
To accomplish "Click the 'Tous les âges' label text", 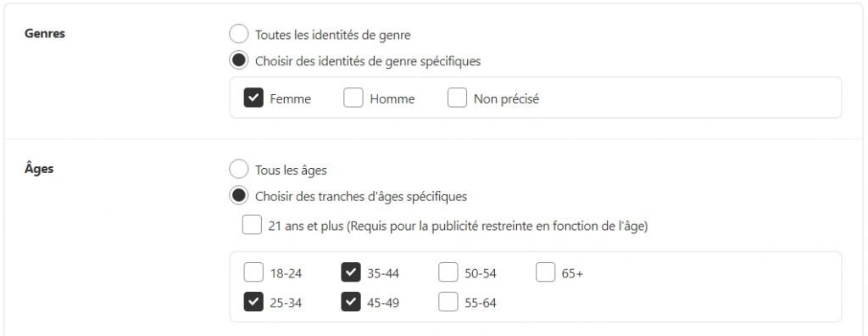I will pyautogui.click(x=291, y=171).
